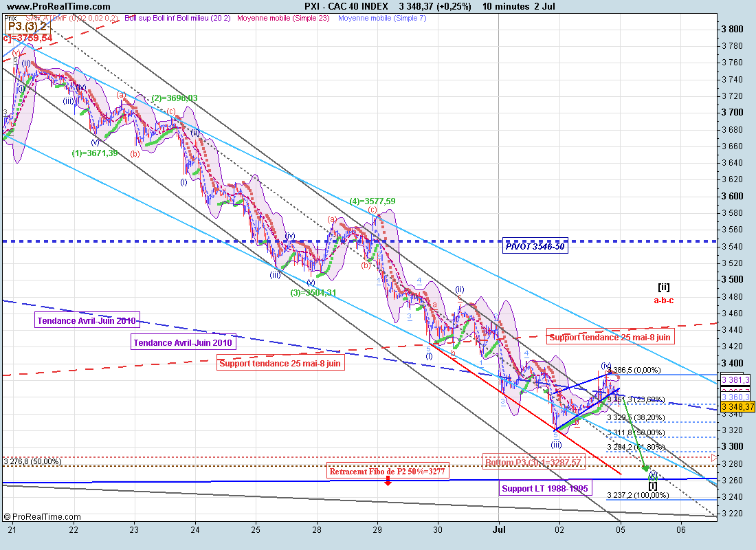Click the Jul month marker on time axis
The image size is (756, 550).
click(500, 530)
